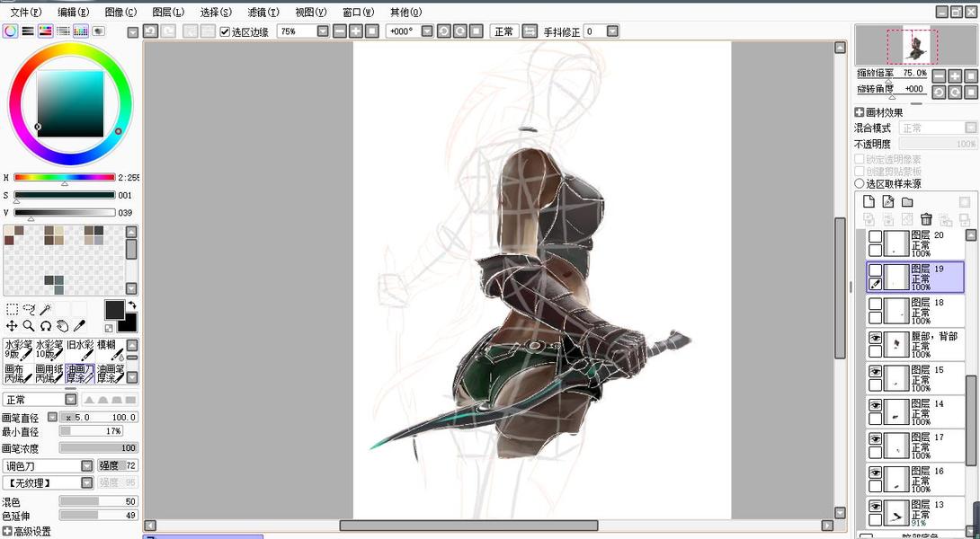Uncheck the 选区边缘 checkbox
980x539 pixels.
(226, 31)
